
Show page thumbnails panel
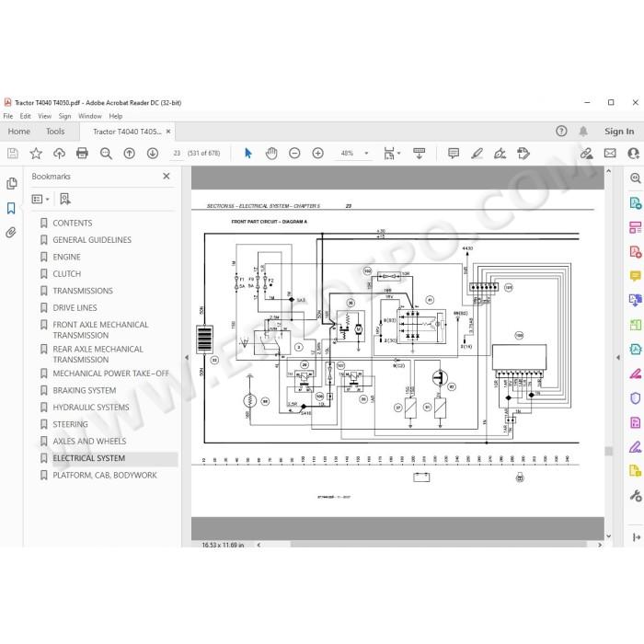point(11,184)
